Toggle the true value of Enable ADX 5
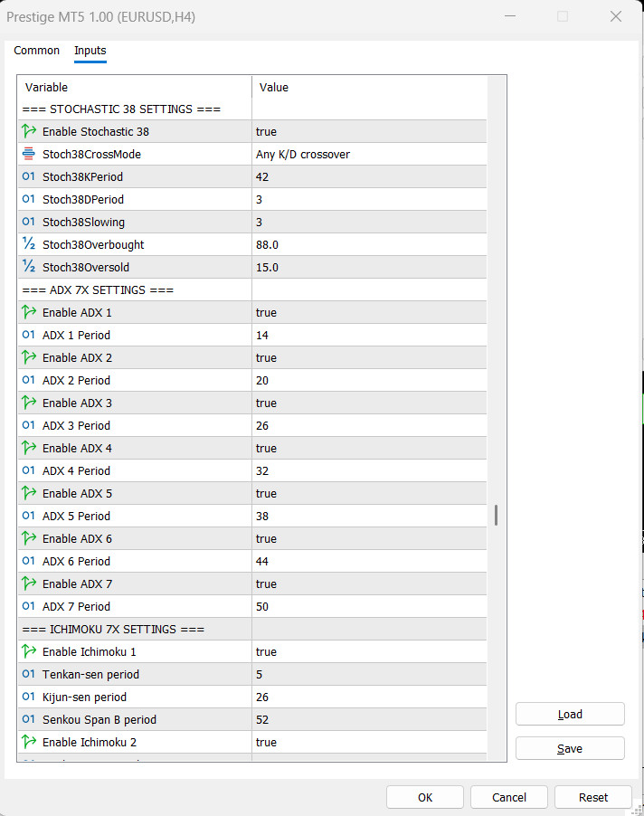 tap(369, 493)
